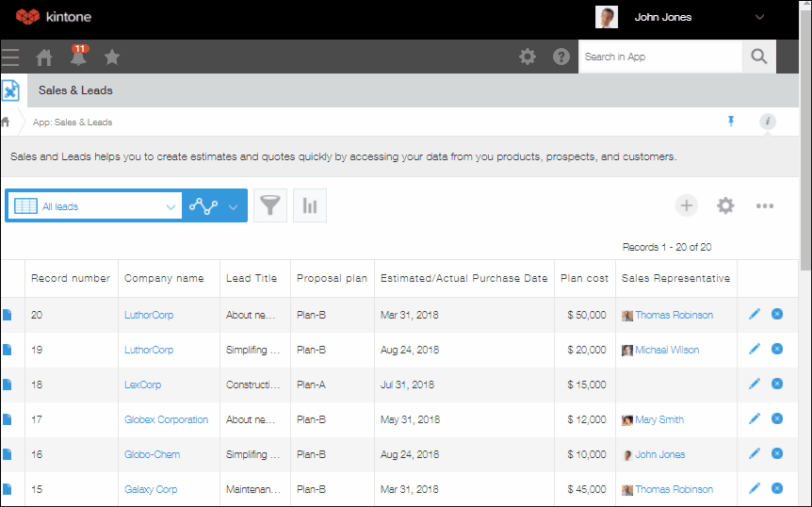Sort by Plan cost column header
The height and width of the screenshot is (507, 812).
584,278
